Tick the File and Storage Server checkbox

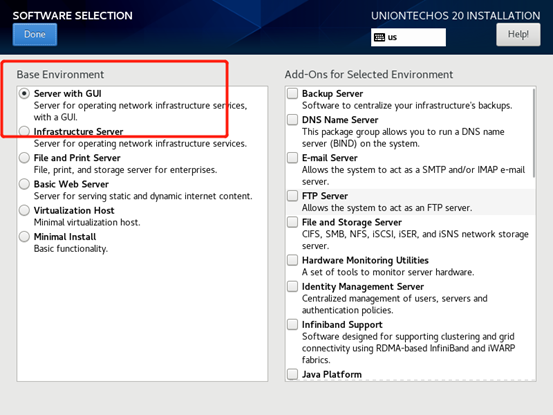coord(292,222)
